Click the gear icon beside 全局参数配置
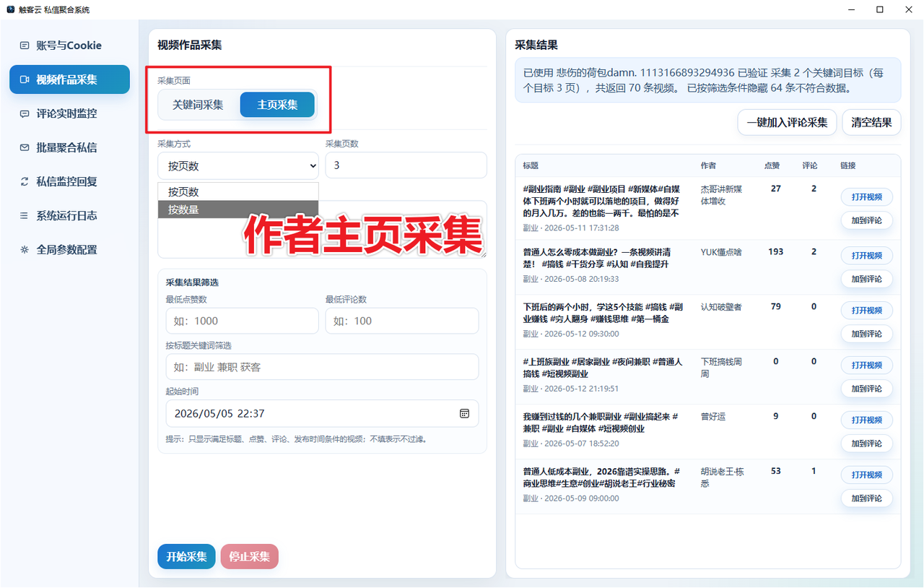 25,249
